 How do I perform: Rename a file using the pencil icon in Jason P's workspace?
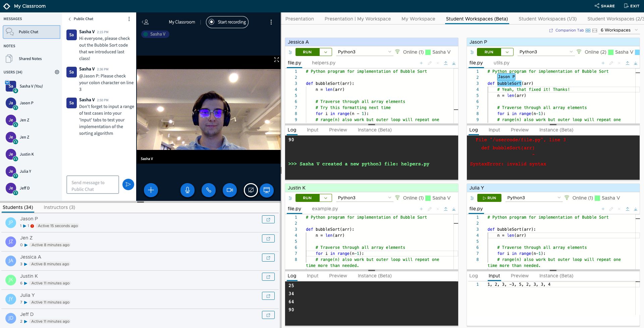pyautogui.click(x=611, y=63)
